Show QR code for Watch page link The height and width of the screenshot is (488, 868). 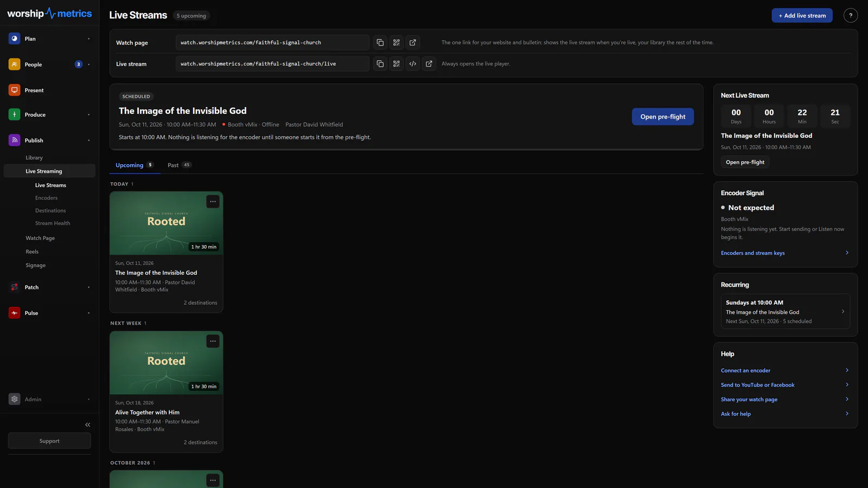coord(397,42)
